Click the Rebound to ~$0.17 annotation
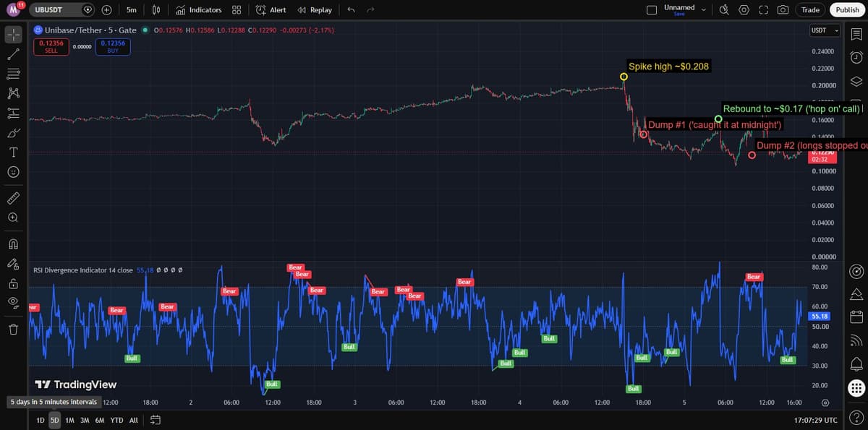Image resolution: width=868 pixels, height=430 pixels. [x=792, y=109]
